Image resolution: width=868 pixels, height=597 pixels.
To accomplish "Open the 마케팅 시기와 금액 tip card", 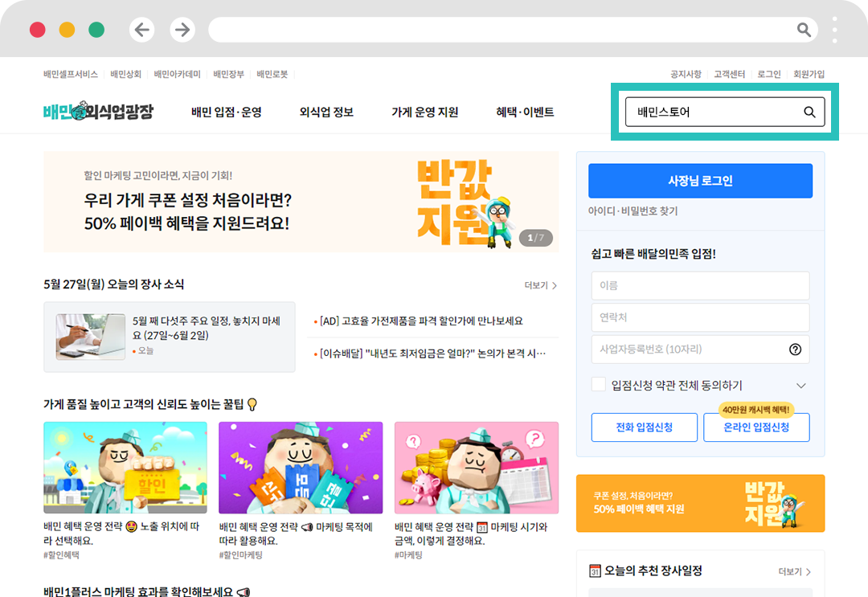I will [476, 491].
